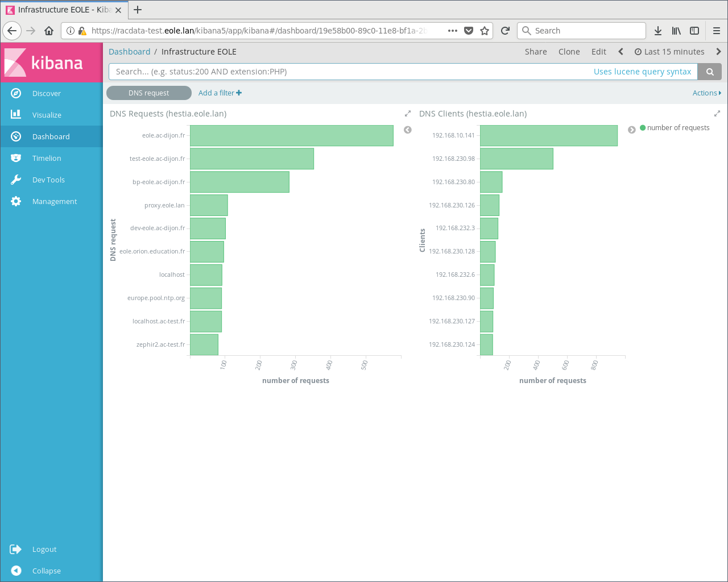728x582 pixels.
Task: Open Management gear icon
Action: 16,201
